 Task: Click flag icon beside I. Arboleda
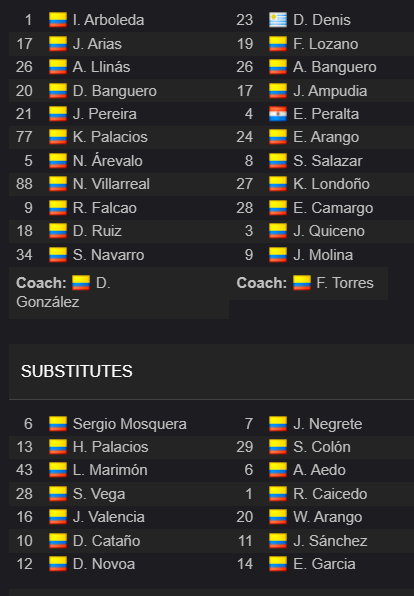point(58,20)
